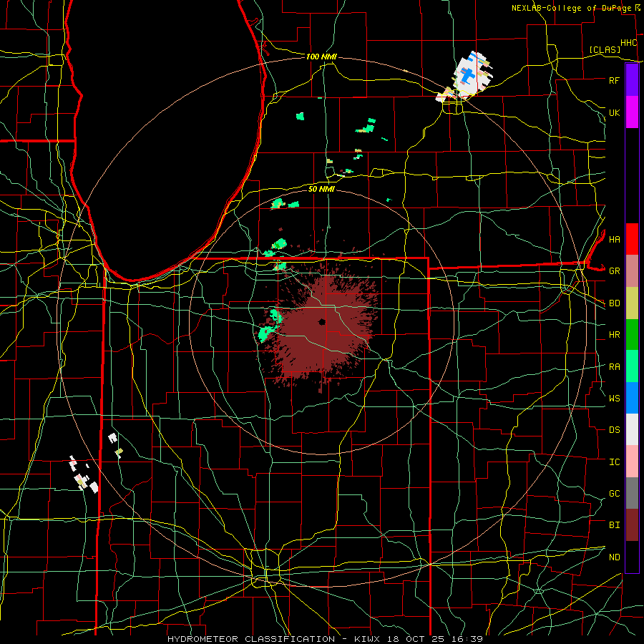This screenshot has height=644, width=644.
Task: Click the 'RF' legend label
Action: 614,80
